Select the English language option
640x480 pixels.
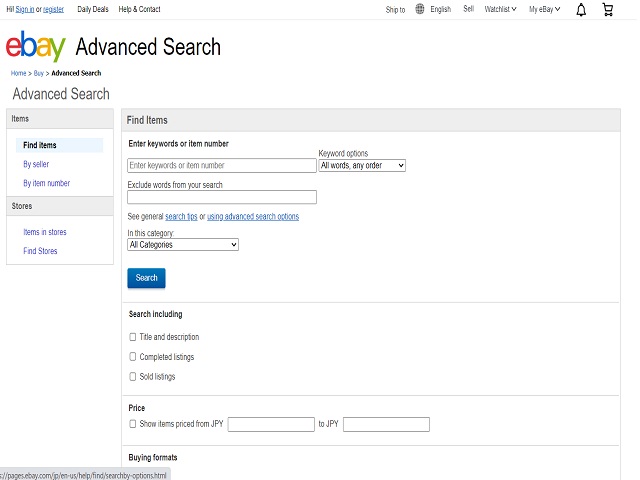(440, 9)
